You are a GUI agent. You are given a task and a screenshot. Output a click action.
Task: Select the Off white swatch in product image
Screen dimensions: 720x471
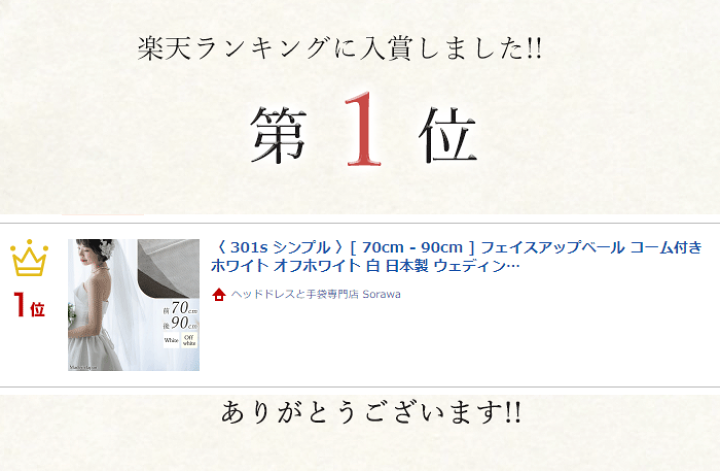[x=189, y=340]
